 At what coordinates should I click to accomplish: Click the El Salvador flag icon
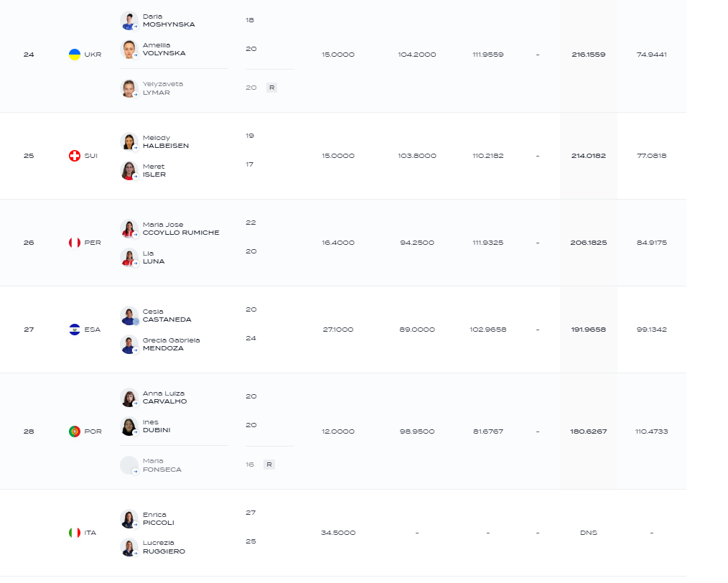[x=74, y=330]
